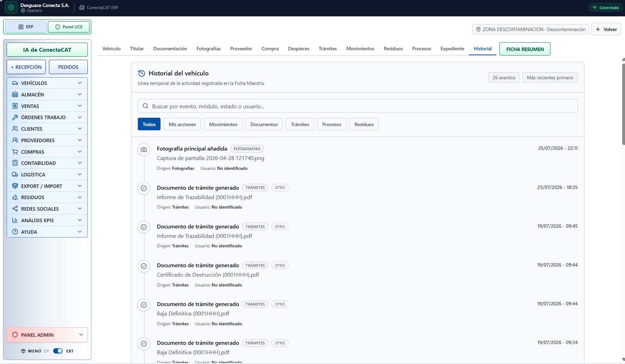Click the VENTAS dollar icon

(15, 106)
